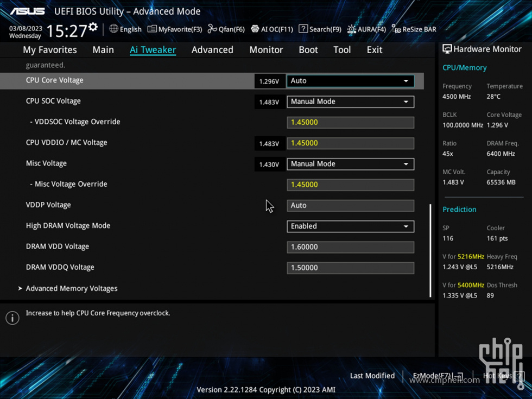Click the 1.296V CPU core reading
Viewport: 532px width, 399px height.
click(269, 81)
